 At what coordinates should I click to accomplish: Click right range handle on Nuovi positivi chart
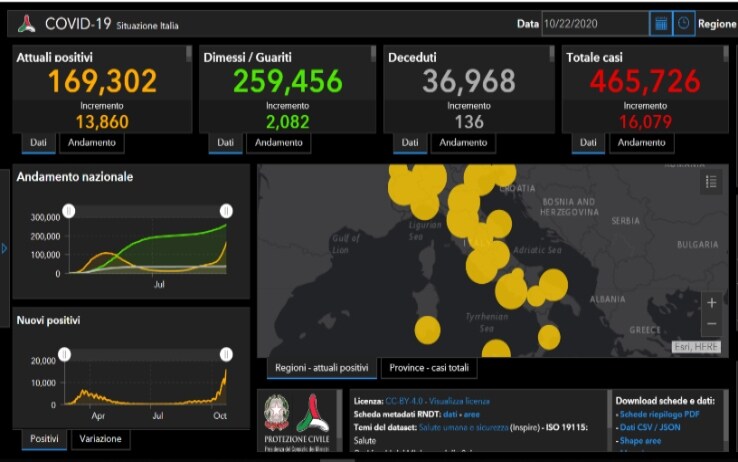226,354
